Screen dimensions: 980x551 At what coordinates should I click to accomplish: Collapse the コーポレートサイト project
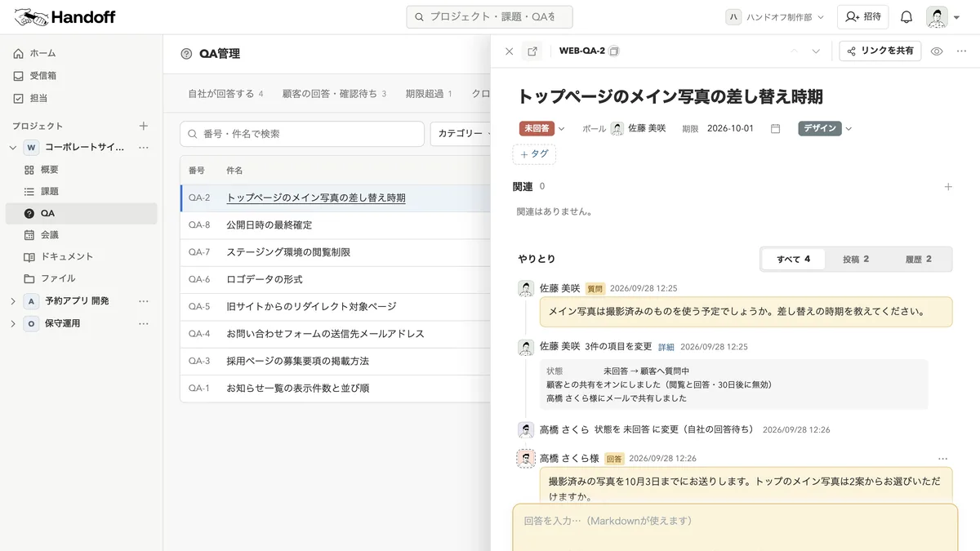(x=12, y=148)
